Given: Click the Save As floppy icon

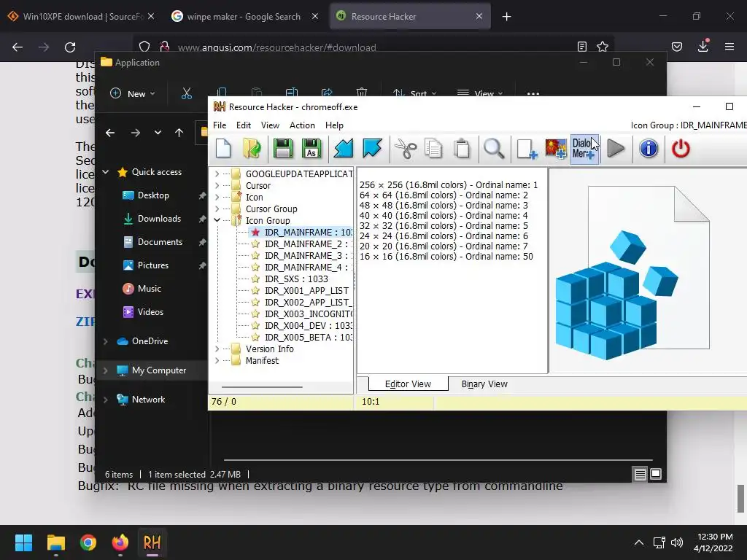Looking at the screenshot, I should (x=311, y=149).
